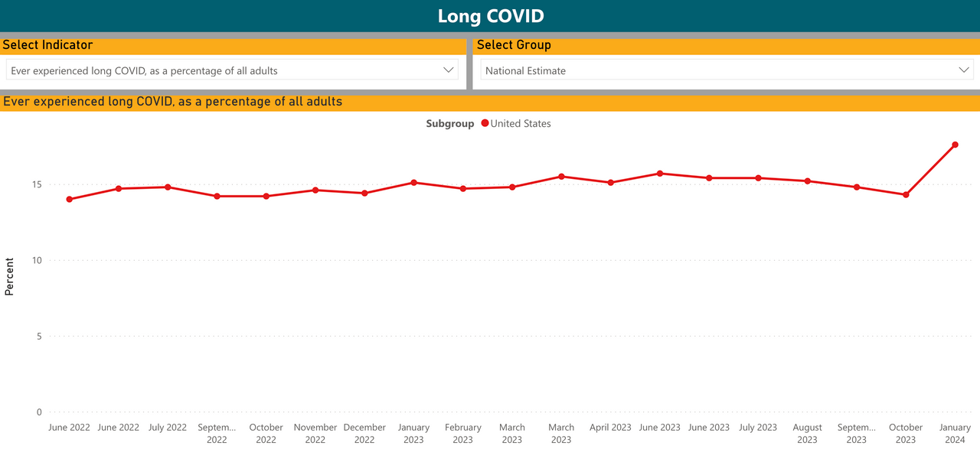Select the December 2022 data point
This screenshot has height=449, width=980.
pyautogui.click(x=364, y=194)
